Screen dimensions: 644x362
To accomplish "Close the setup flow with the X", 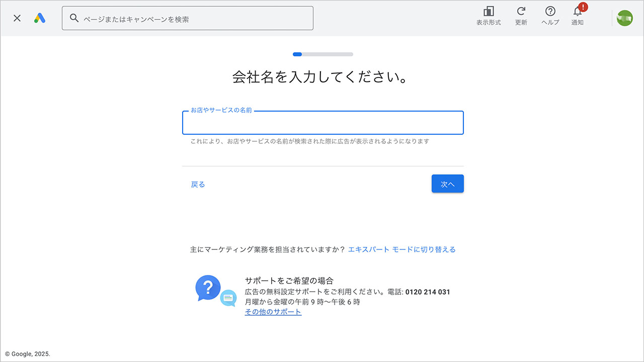I will point(17,18).
